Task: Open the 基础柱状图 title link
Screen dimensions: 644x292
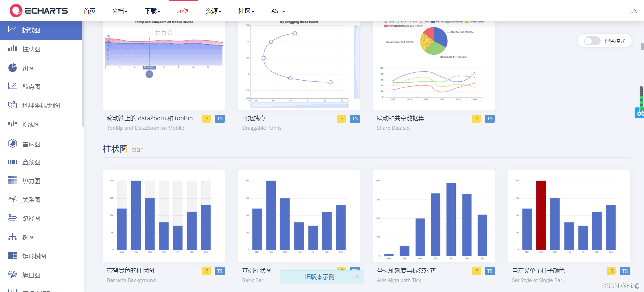Action: 257,271
